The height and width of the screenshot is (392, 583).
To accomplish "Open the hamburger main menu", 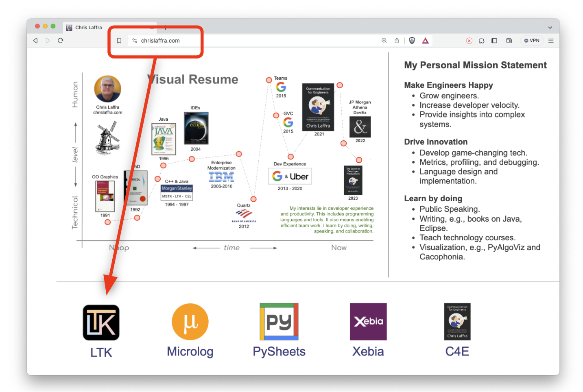I will 551,41.
